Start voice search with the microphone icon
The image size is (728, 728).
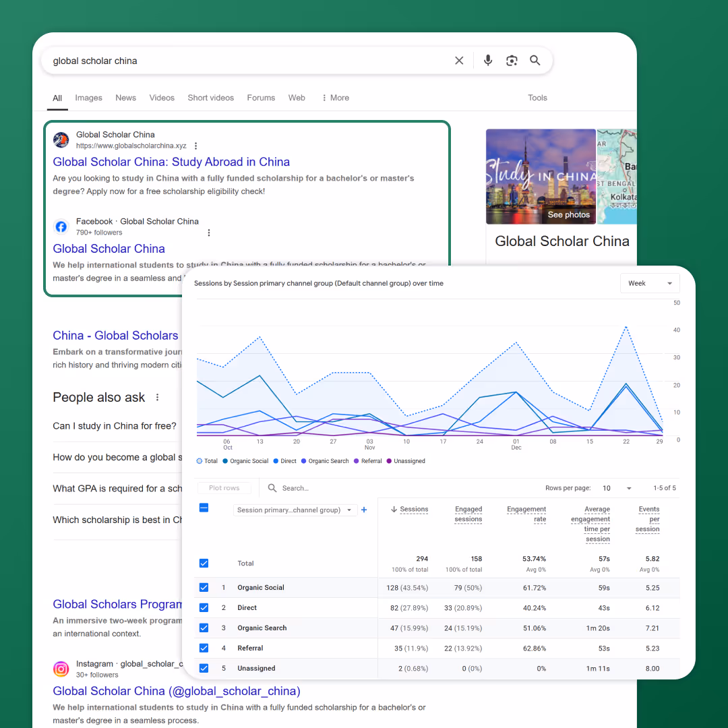click(487, 61)
